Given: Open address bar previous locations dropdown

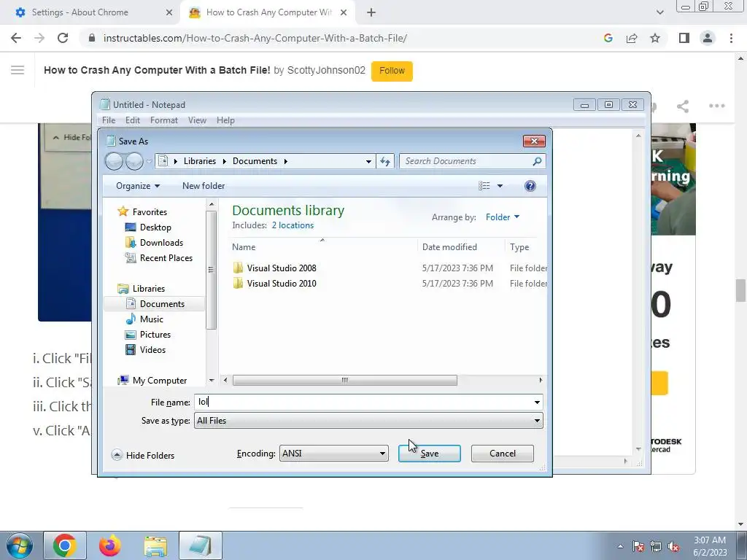Looking at the screenshot, I should point(368,161).
